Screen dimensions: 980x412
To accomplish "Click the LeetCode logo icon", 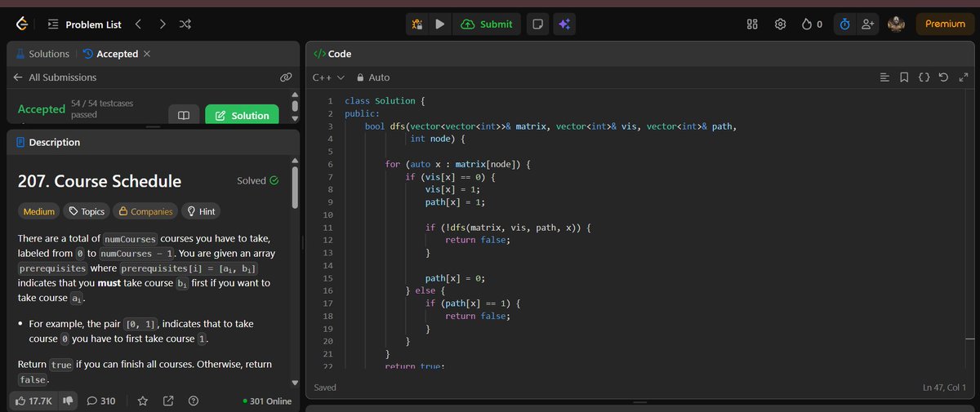I will tap(21, 24).
